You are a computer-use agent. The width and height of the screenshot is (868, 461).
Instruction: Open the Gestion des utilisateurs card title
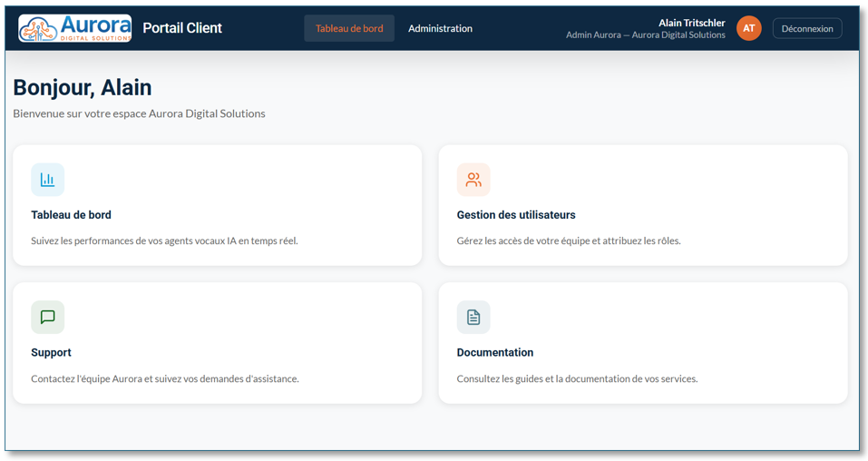pyautogui.click(x=516, y=215)
